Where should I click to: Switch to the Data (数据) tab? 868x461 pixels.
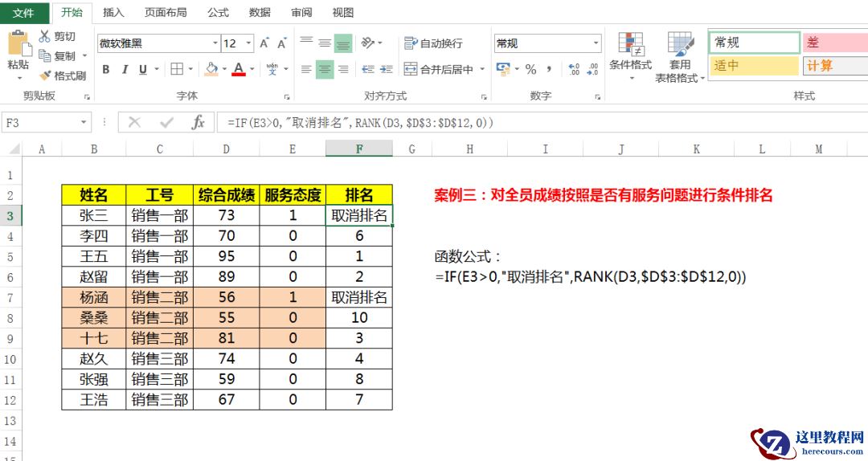tap(260, 12)
